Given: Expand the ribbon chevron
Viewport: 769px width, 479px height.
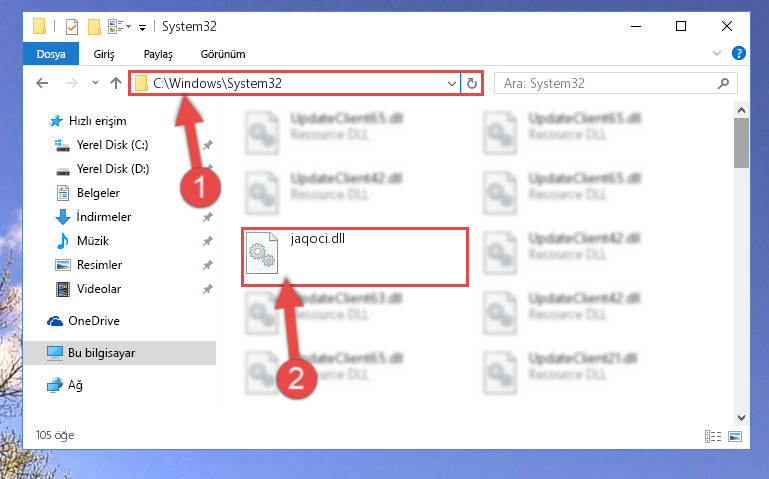Looking at the screenshot, I should point(717,53).
